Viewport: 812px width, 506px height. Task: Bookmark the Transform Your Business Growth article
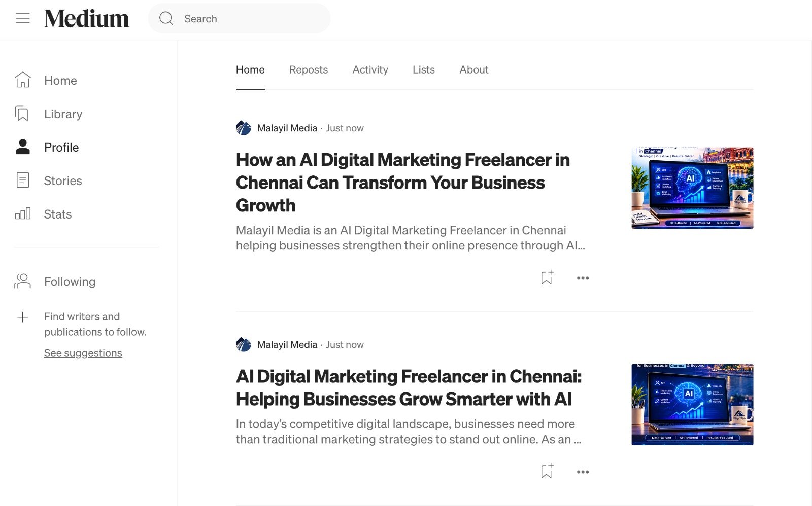click(x=547, y=277)
